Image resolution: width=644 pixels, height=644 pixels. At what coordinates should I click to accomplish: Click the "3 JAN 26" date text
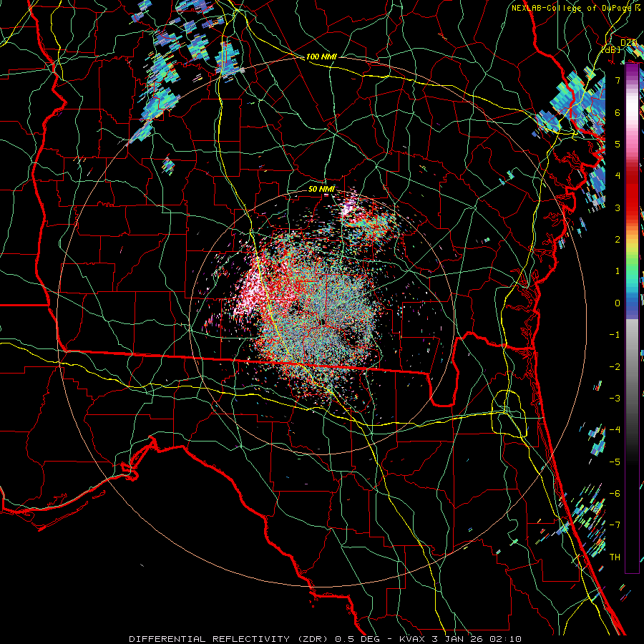coord(458,639)
